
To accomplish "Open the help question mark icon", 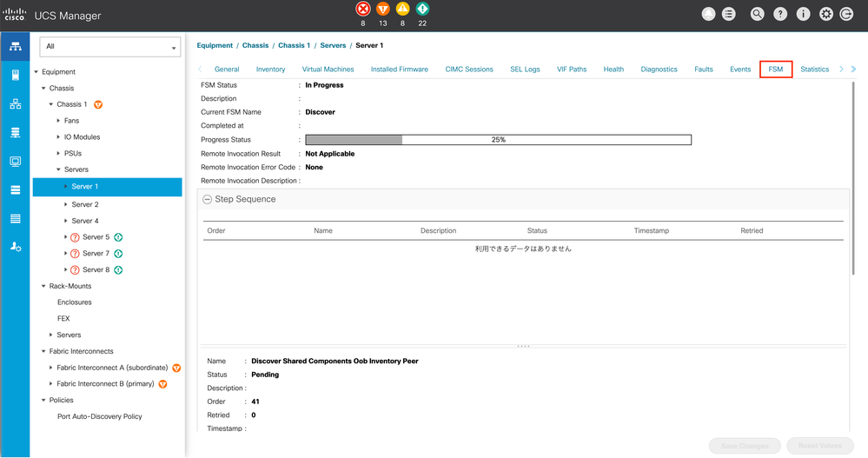I will [780, 15].
